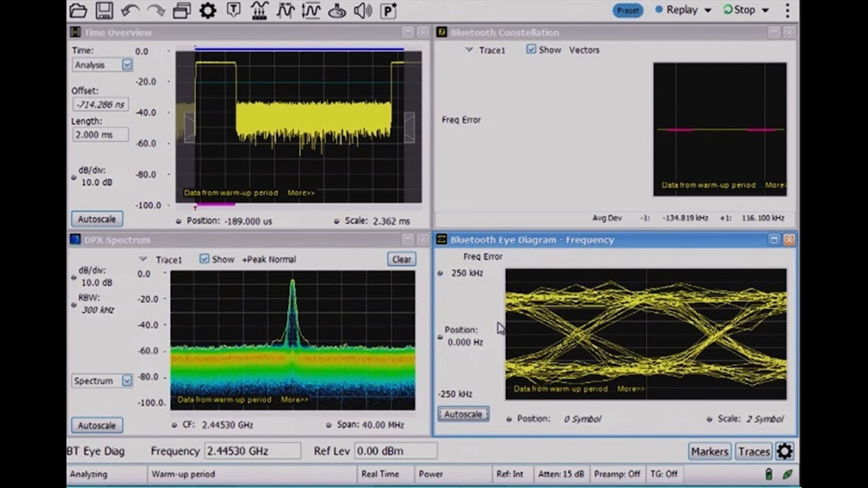Click Autoscale in Bluetooth Eye Diagram

(463, 414)
